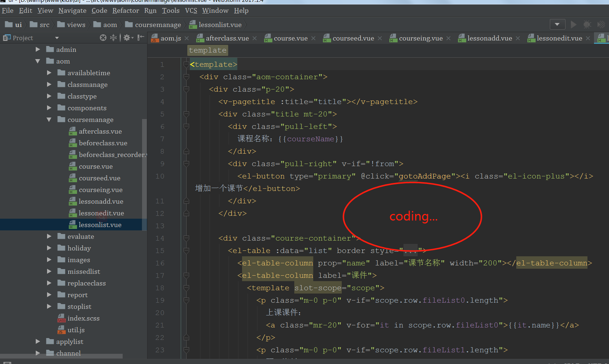Screen dimensions: 609x364
Task: Toggle fold for template tag line 1
Action: 186,65
